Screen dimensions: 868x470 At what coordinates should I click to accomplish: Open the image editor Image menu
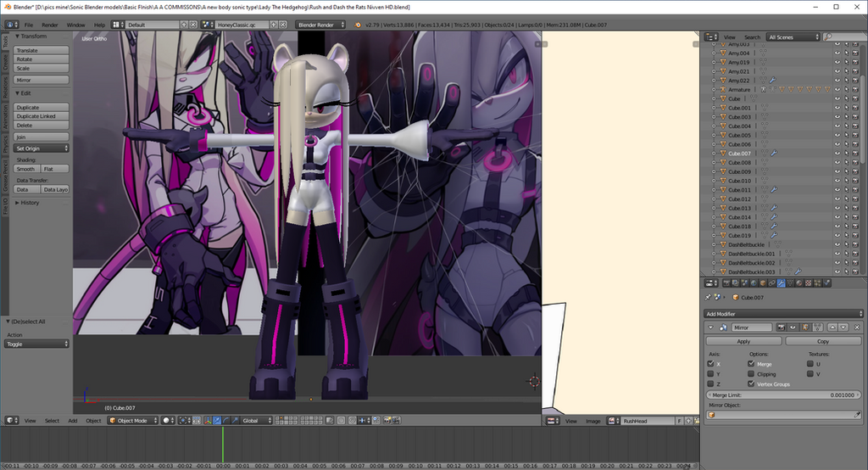pos(593,422)
